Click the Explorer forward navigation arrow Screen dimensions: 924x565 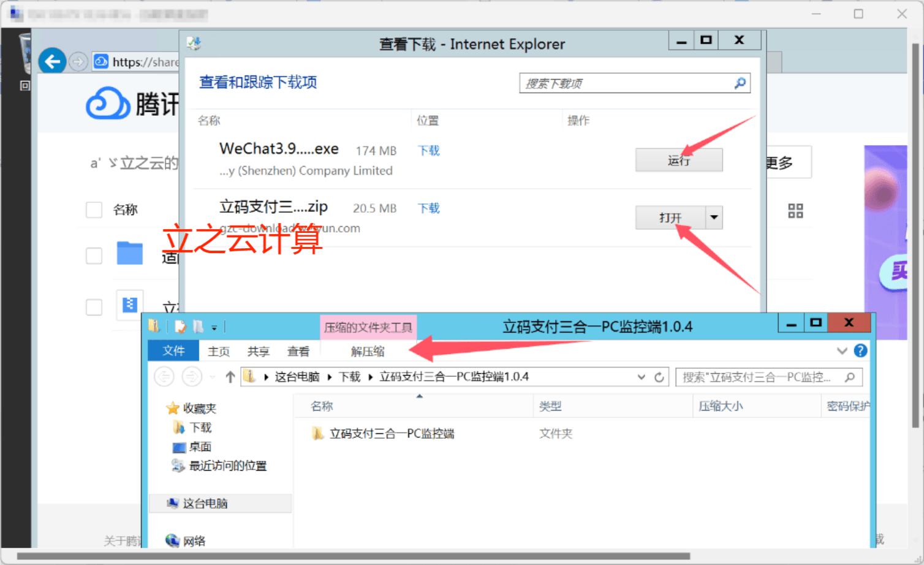(x=192, y=376)
